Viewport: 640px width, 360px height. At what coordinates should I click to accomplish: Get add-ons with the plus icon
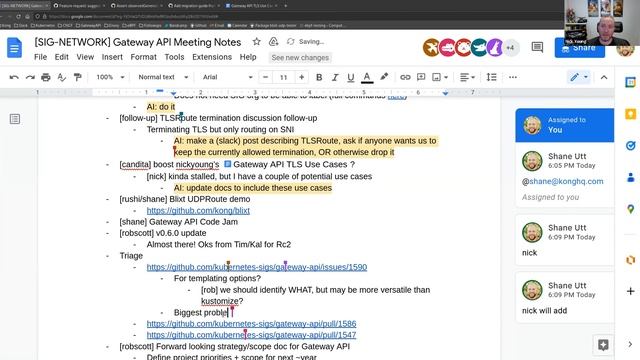[630, 291]
